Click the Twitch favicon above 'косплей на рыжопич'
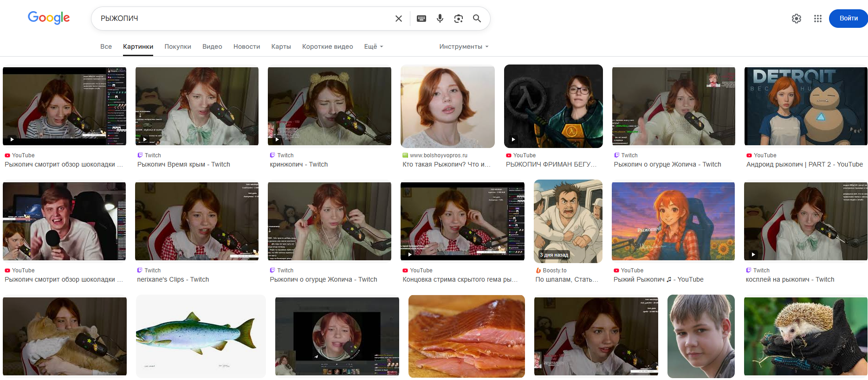 [749, 271]
